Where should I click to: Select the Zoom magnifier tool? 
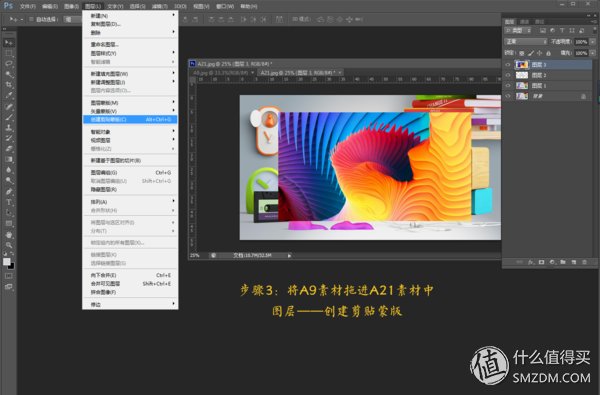[x=9, y=245]
